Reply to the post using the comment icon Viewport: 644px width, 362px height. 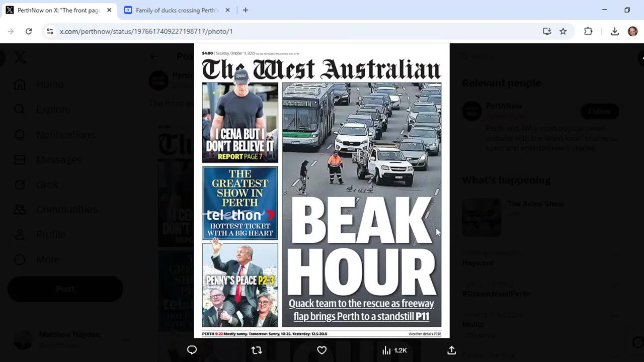192,350
